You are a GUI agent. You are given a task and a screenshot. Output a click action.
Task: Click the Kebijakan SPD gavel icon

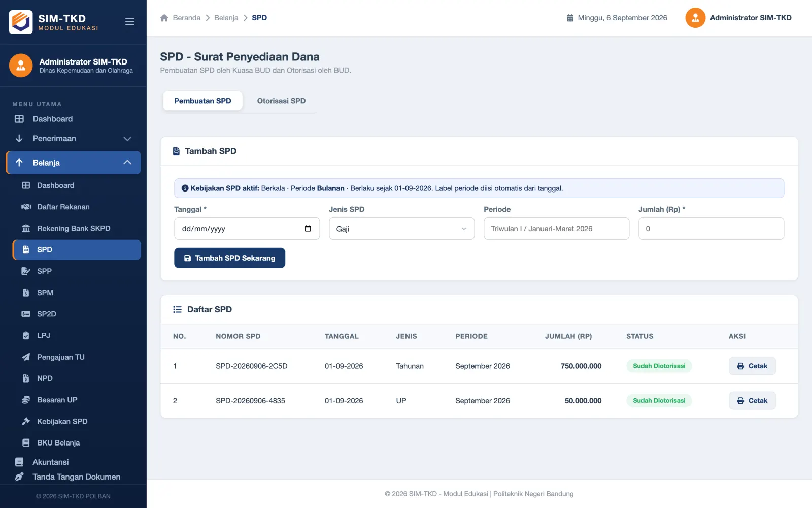point(26,421)
